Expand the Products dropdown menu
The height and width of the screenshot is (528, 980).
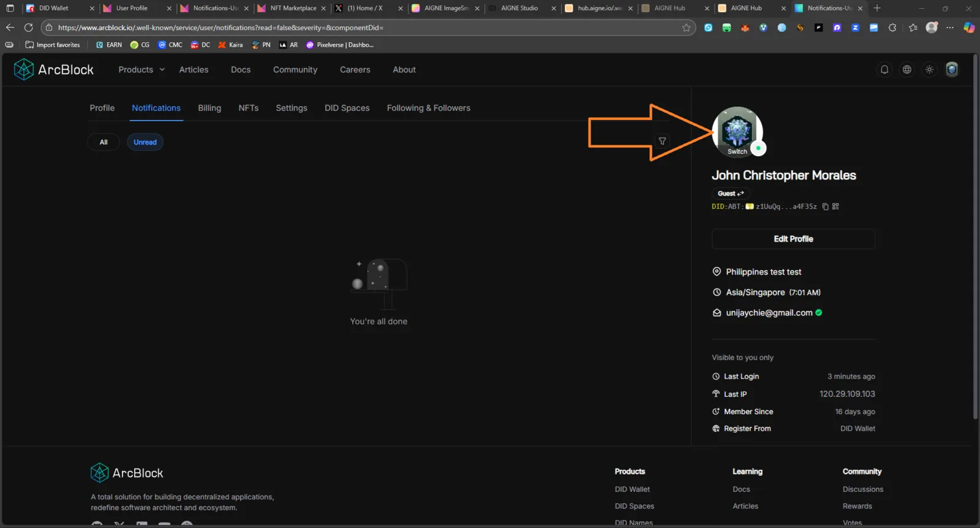pyautogui.click(x=141, y=70)
